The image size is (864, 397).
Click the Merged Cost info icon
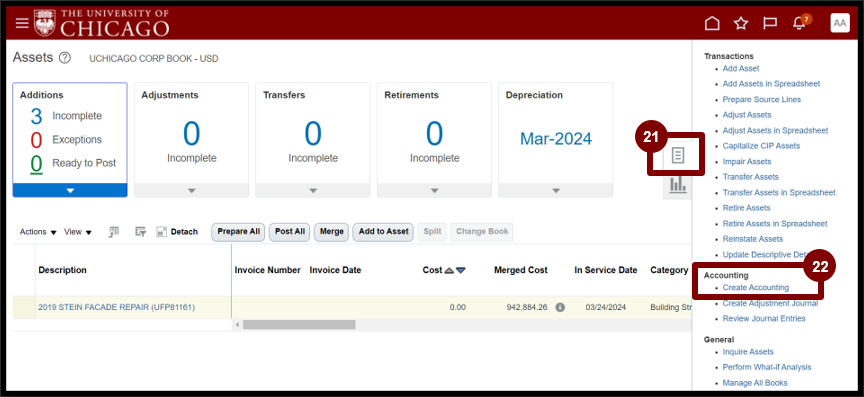[x=560, y=307]
